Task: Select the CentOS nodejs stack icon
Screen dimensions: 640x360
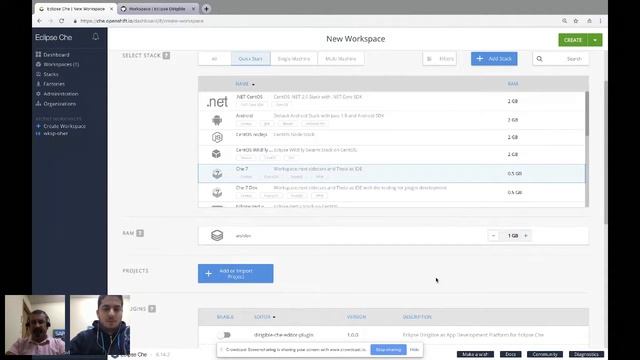Action: (x=217, y=137)
